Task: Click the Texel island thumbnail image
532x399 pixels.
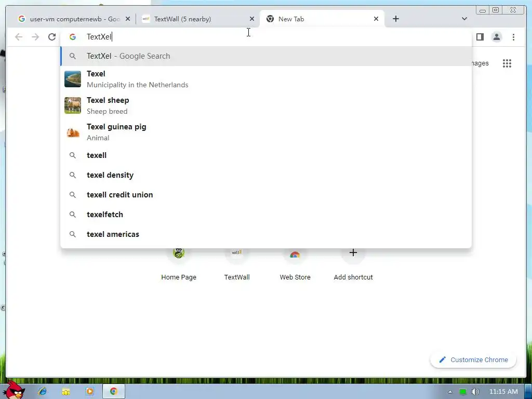Action: click(73, 79)
